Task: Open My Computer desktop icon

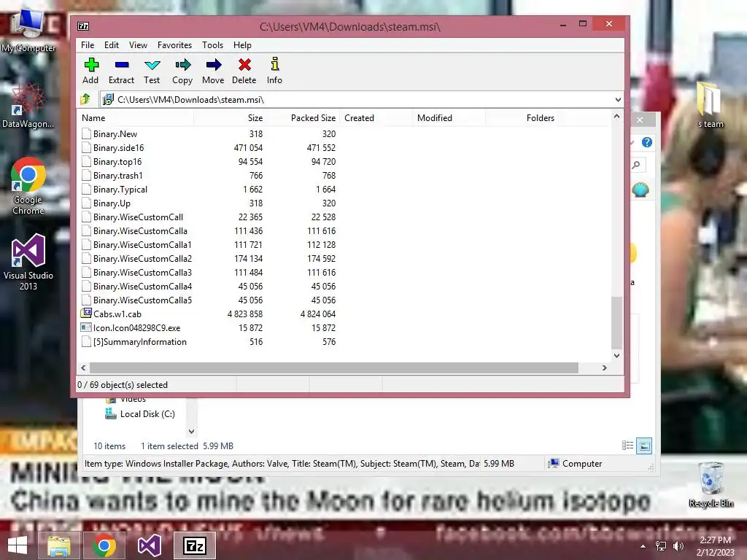Action: pyautogui.click(x=28, y=30)
